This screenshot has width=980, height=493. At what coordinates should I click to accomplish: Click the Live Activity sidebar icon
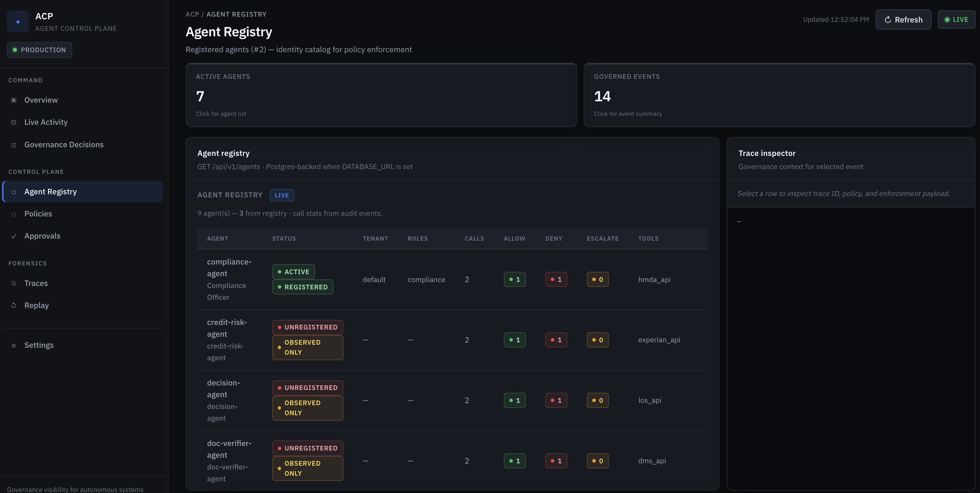(x=14, y=122)
